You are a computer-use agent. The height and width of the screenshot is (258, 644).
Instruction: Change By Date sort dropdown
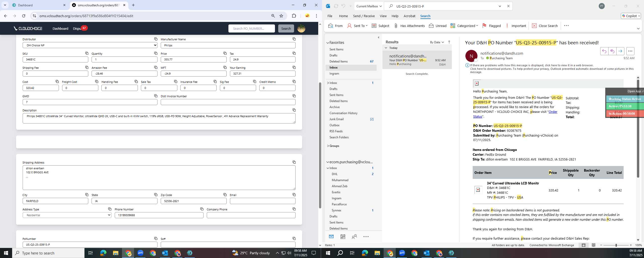point(437,42)
